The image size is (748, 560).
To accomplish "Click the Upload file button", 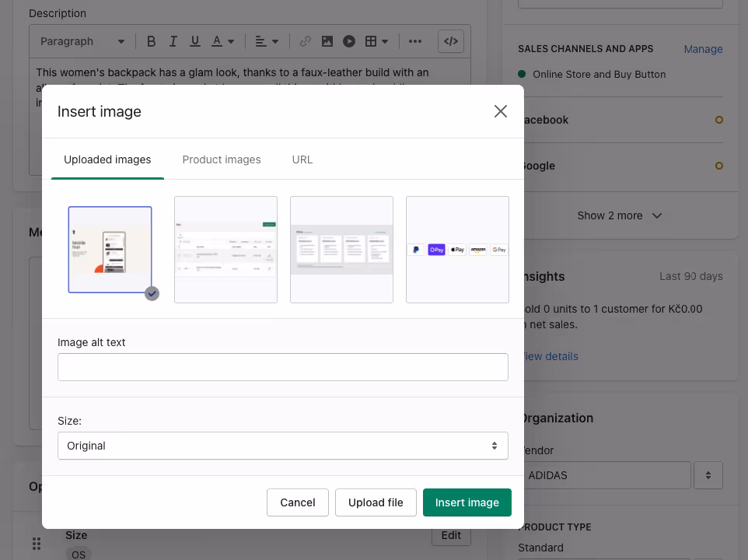I will 376,502.
